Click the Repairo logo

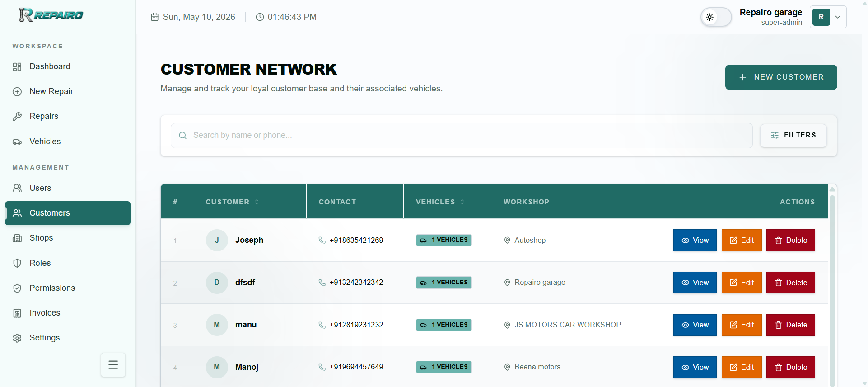pos(51,15)
